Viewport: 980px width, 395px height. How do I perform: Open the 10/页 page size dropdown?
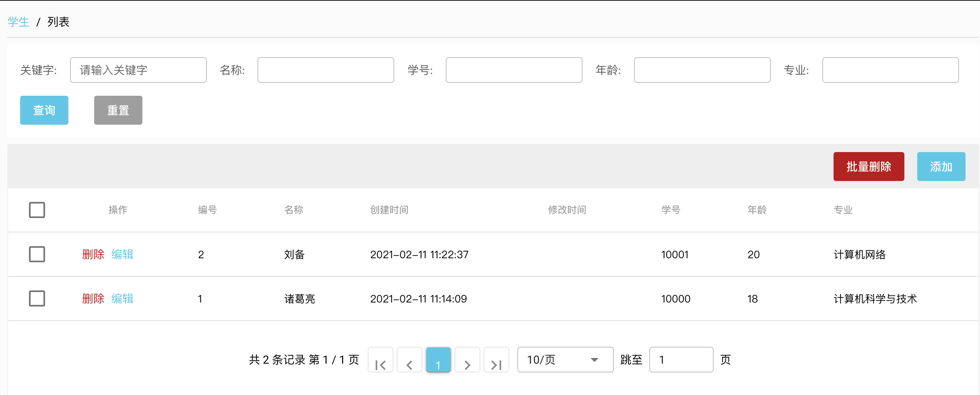point(565,360)
